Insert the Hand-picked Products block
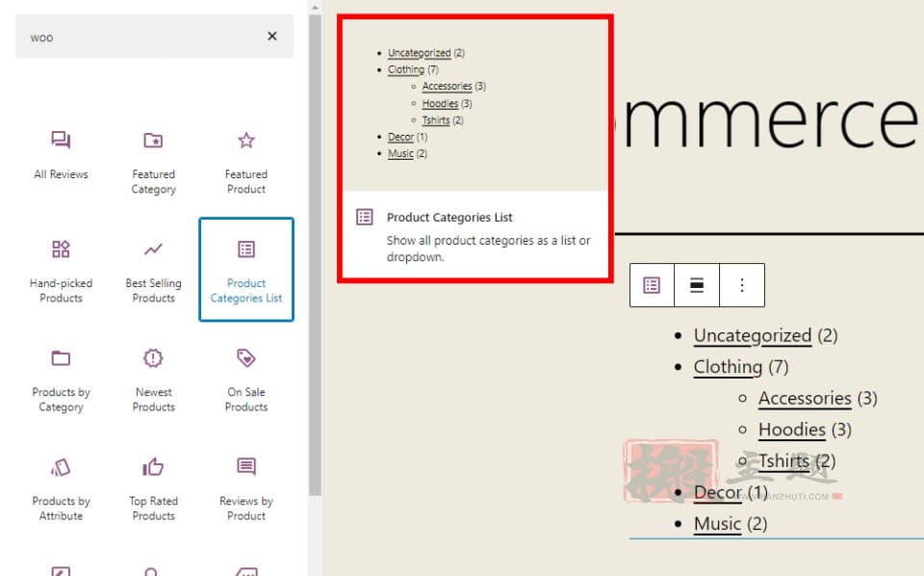 (61, 270)
